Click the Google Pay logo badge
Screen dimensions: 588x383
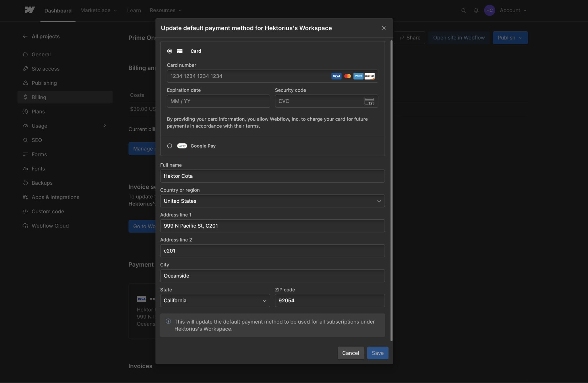[x=182, y=146]
